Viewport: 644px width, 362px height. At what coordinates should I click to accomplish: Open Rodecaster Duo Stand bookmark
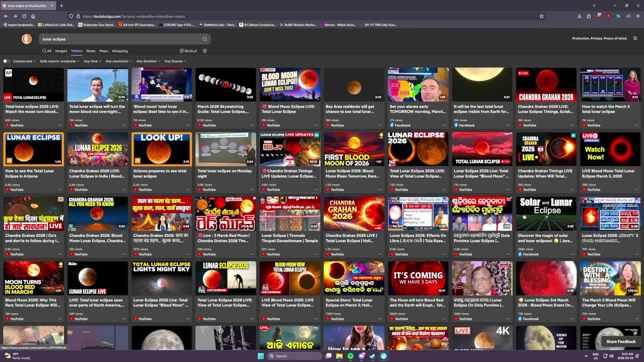coord(96,25)
